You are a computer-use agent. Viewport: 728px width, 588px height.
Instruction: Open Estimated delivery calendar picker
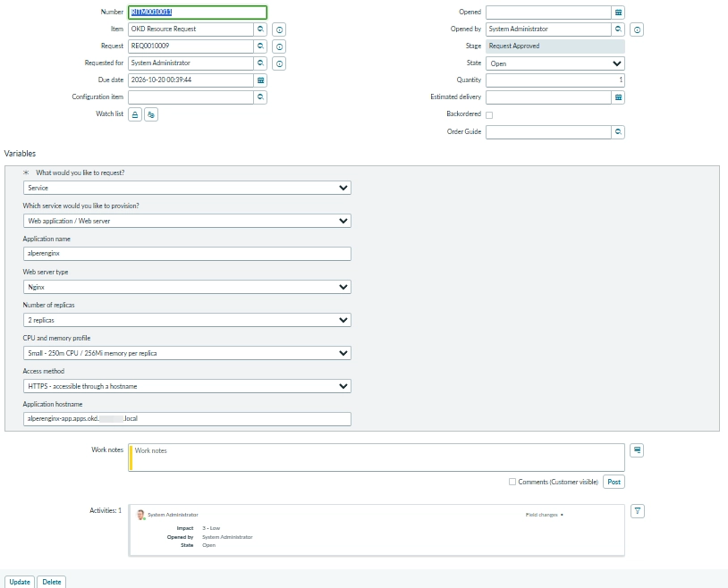pyautogui.click(x=618, y=97)
